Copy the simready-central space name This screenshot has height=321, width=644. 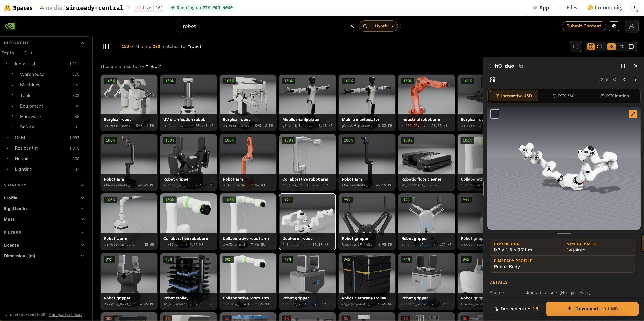[x=128, y=8]
